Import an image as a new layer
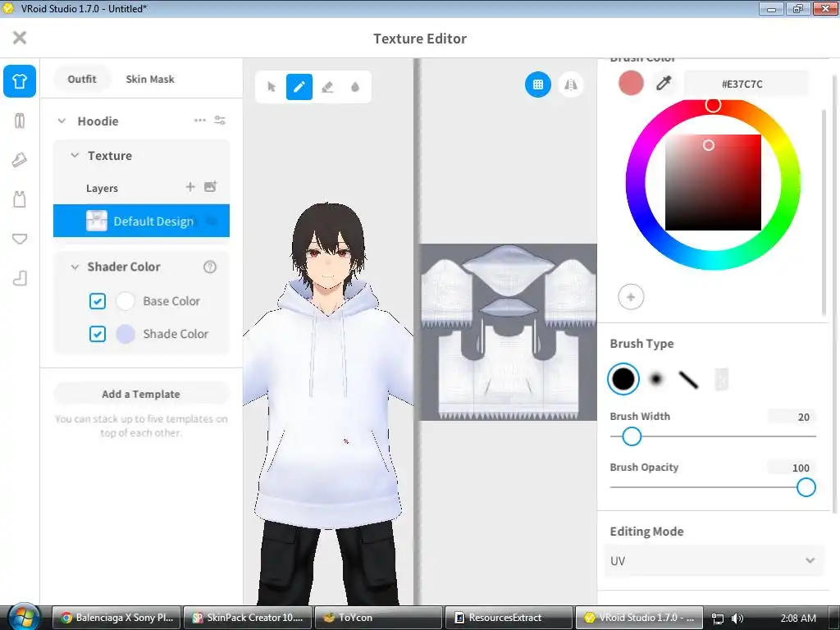 (x=211, y=187)
